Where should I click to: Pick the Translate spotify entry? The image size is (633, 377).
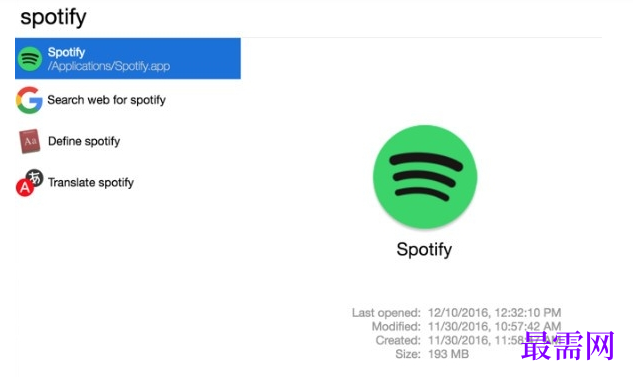tap(91, 182)
